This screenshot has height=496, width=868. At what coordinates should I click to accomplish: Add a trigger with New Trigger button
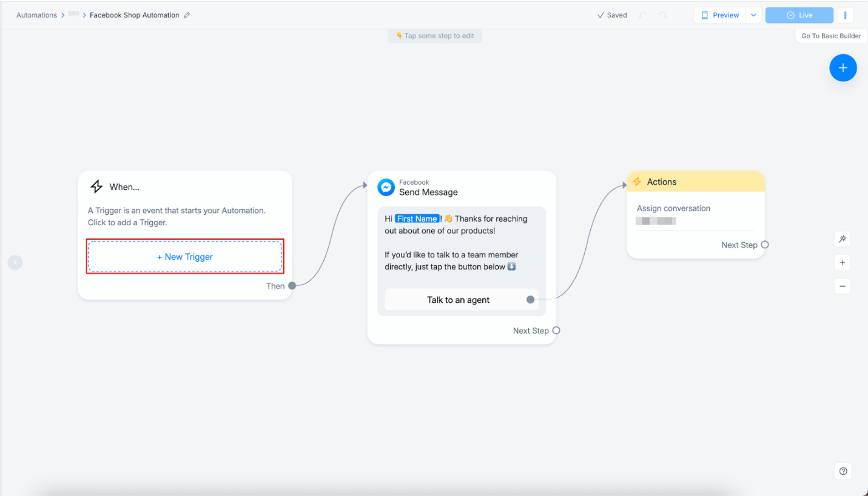pyautogui.click(x=185, y=256)
